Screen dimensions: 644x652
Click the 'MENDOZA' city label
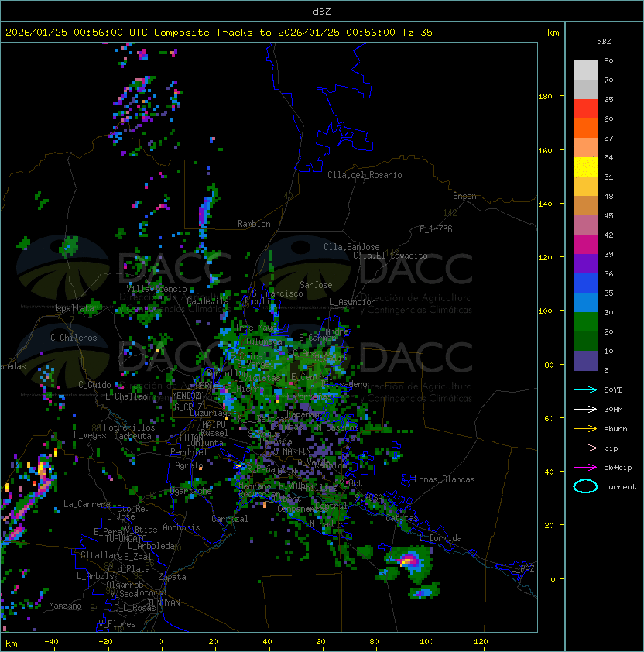click(188, 395)
